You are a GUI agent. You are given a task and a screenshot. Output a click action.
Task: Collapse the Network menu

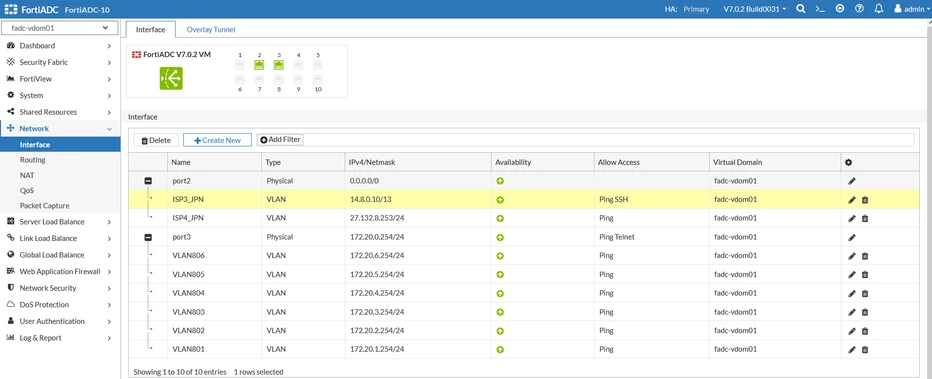click(59, 129)
